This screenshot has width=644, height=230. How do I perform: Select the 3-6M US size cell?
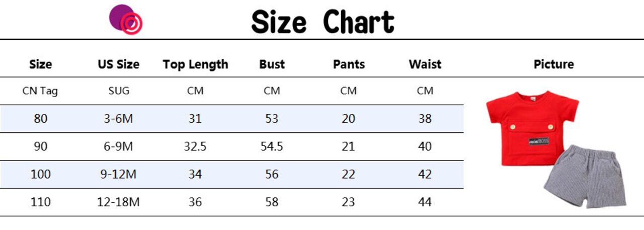coord(119,119)
